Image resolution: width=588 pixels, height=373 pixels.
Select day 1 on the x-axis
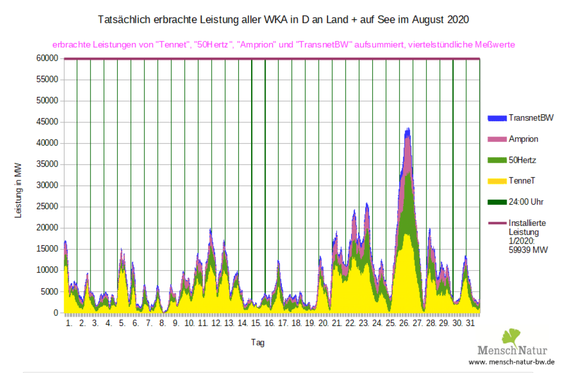69,323
